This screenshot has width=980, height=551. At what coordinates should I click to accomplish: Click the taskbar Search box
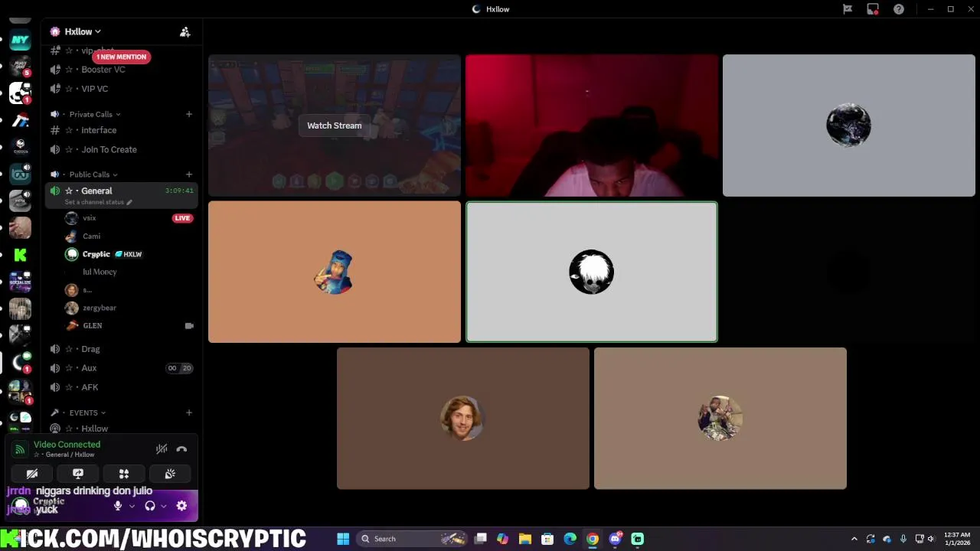pos(413,539)
